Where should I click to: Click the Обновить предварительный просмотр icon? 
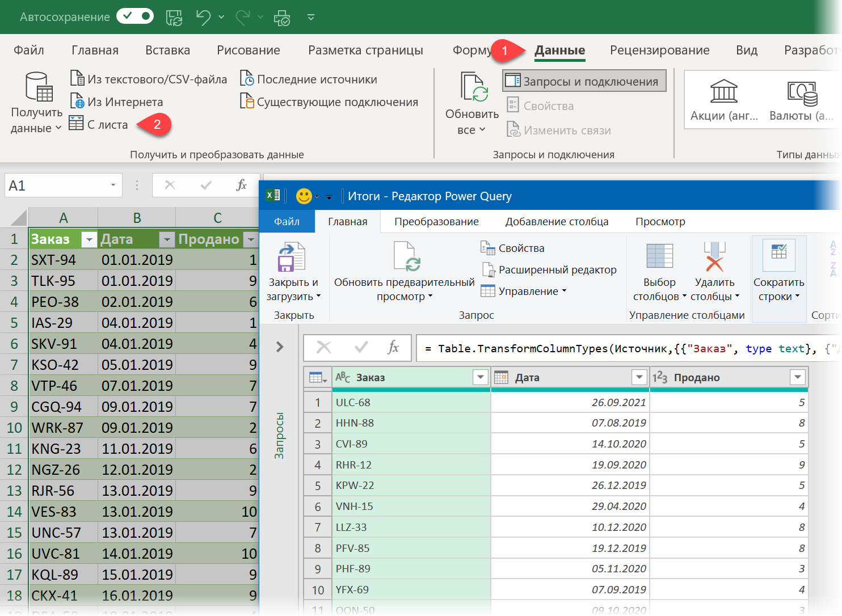click(x=407, y=256)
